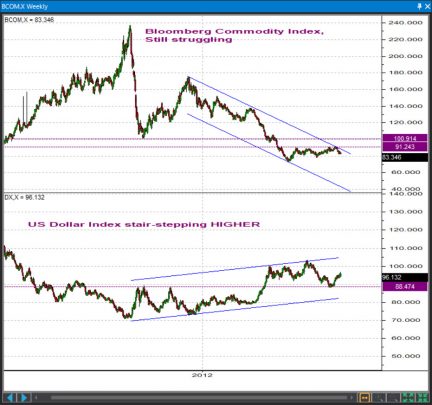The height and width of the screenshot is (405, 432).
Task: Click the 50.000 label on dollar index axis
Action: coord(407,356)
